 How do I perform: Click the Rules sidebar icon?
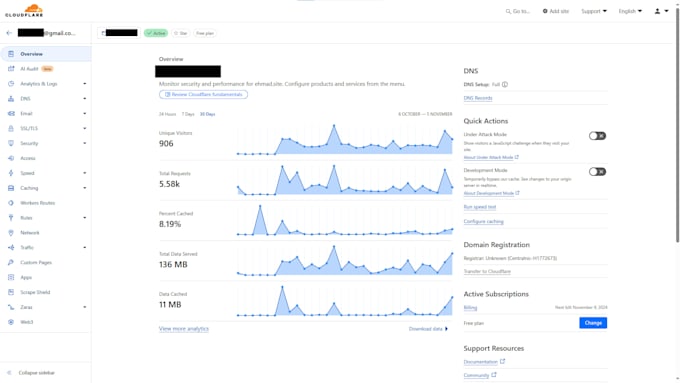11,218
